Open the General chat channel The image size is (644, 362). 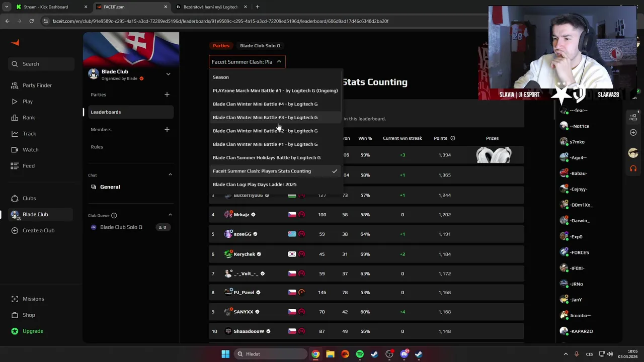coord(110,187)
